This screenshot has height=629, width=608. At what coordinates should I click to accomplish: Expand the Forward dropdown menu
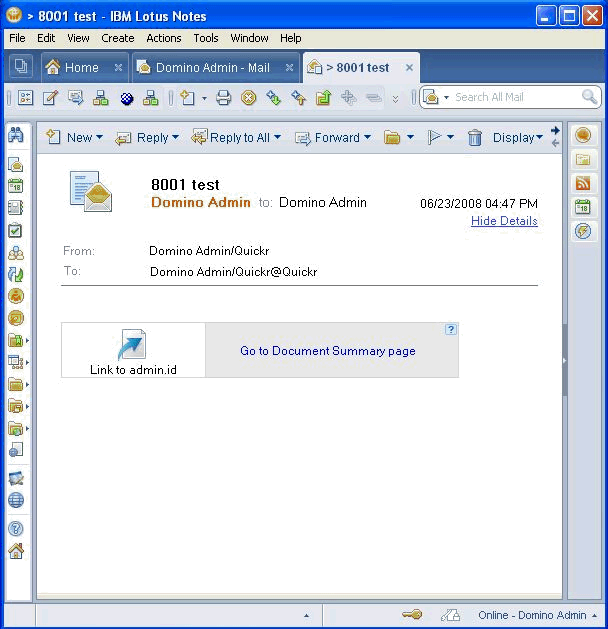click(x=367, y=137)
